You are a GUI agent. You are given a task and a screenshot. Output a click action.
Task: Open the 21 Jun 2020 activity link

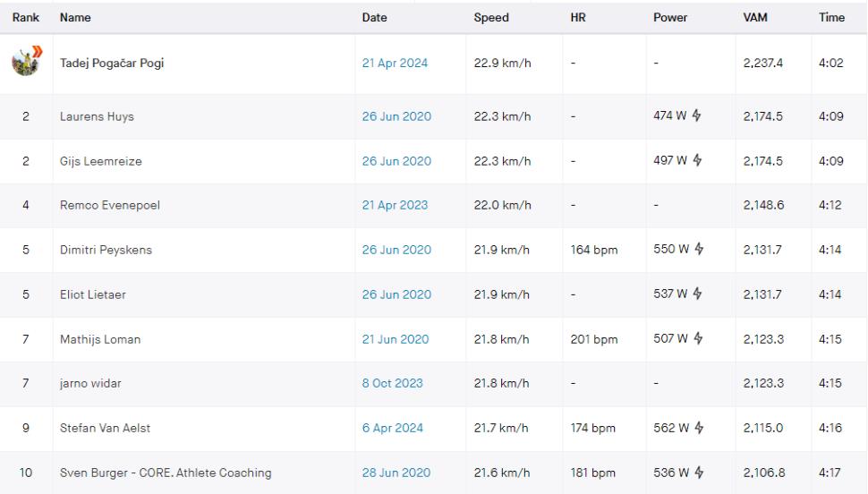[396, 339]
